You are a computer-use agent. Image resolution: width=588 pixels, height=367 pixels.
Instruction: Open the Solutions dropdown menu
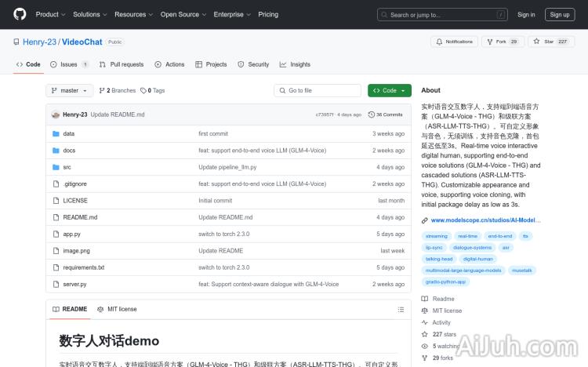pos(89,14)
